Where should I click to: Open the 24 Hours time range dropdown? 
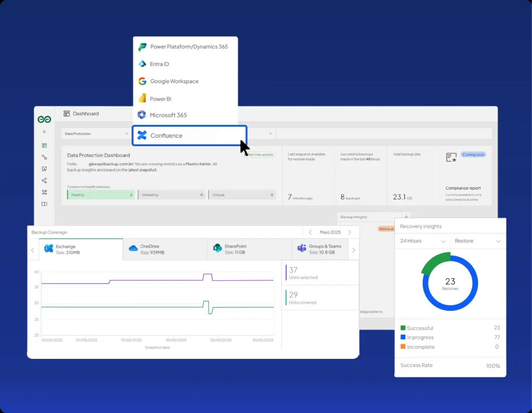tap(422, 241)
